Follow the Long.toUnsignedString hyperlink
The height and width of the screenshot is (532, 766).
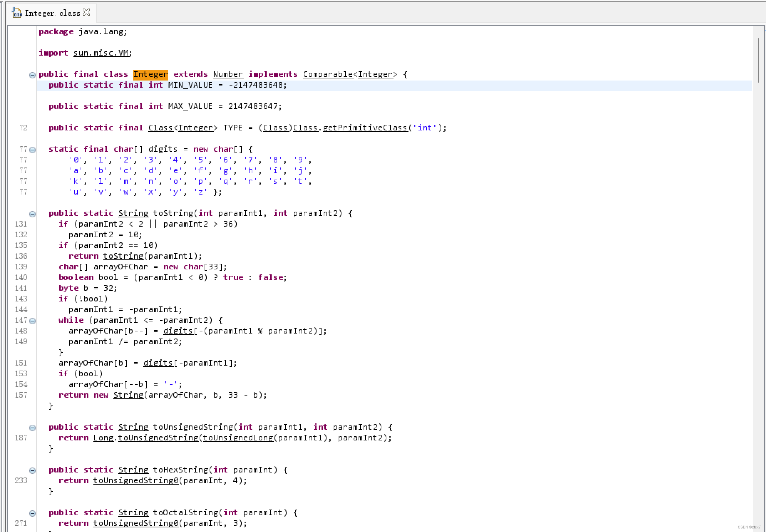click(159, 438)
